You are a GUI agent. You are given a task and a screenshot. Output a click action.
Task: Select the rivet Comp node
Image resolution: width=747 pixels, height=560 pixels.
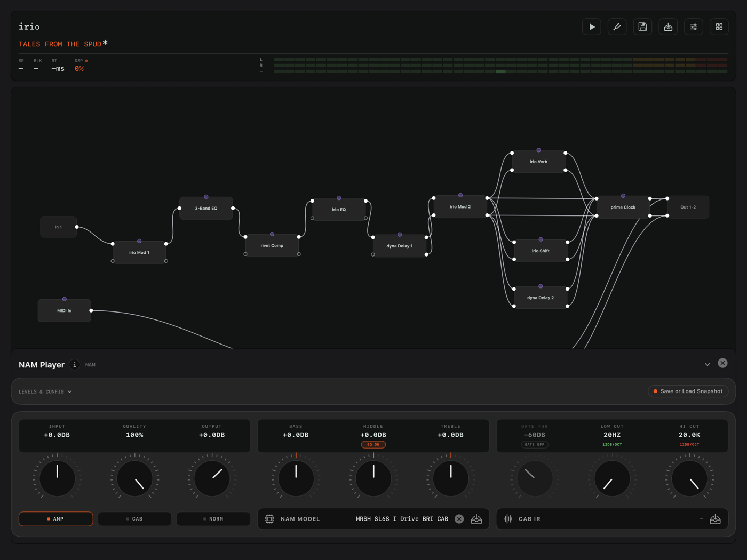[272, 246]
